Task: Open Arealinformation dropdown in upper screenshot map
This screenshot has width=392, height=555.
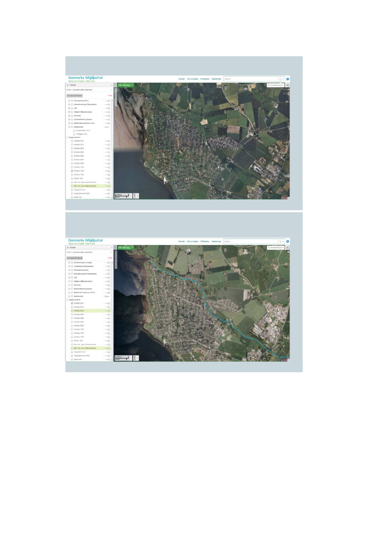Action: coord(276,85)
